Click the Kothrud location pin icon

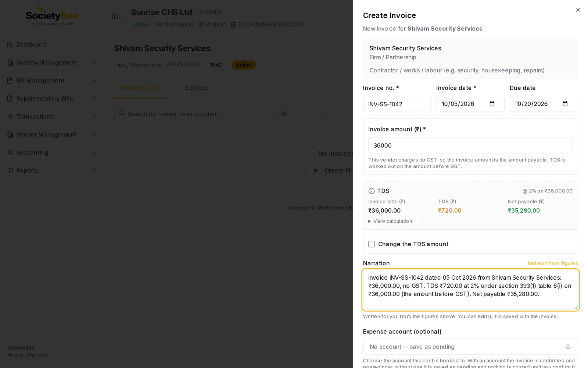coord(201,25)
